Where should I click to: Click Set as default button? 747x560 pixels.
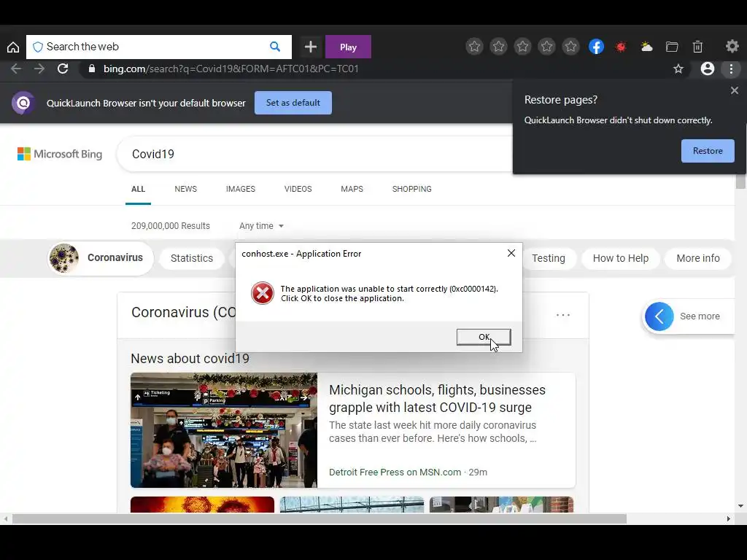293,103
